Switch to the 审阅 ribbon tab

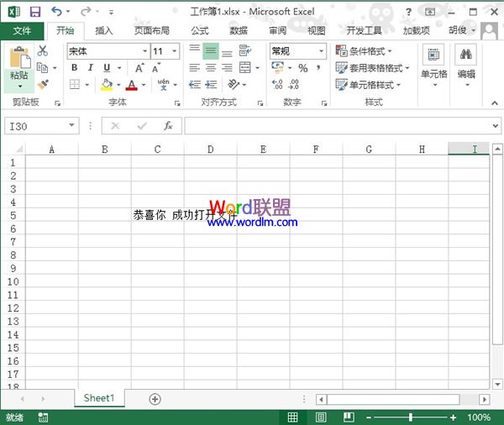tap(277, 31)
